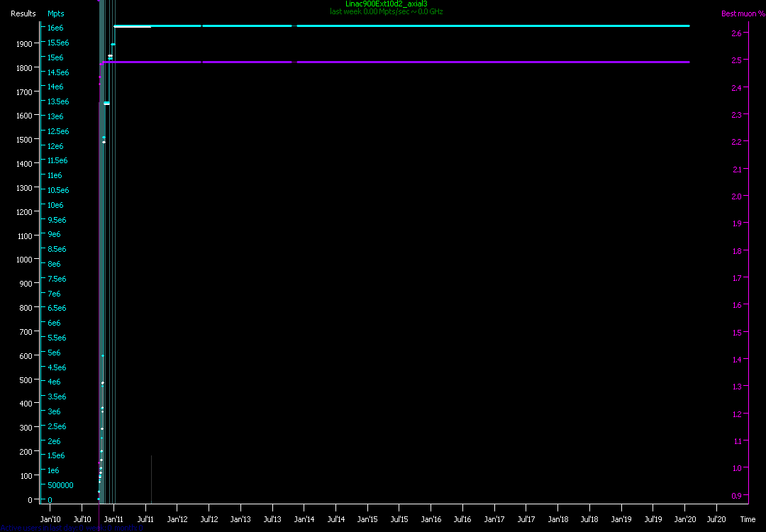Click the 500000 tick on Mpts axis

coord(60,485)
